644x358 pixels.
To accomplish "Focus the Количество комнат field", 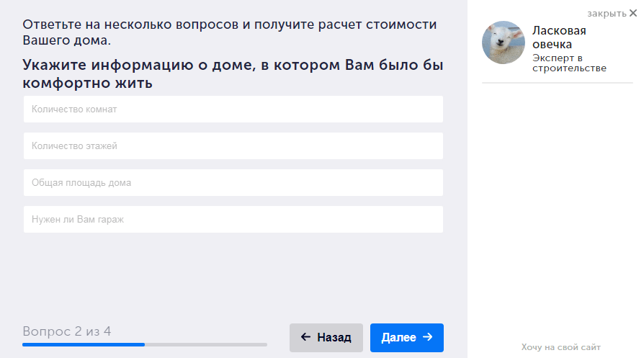I will click(233, 109).
